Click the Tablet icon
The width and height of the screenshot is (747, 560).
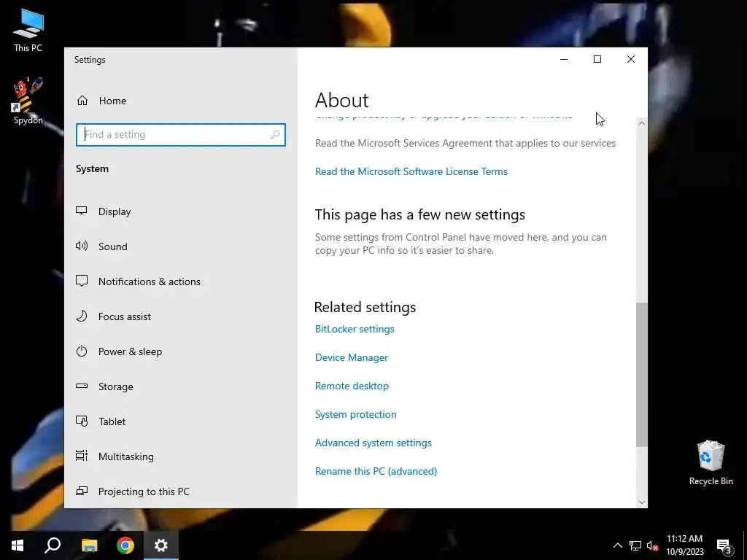82,421
